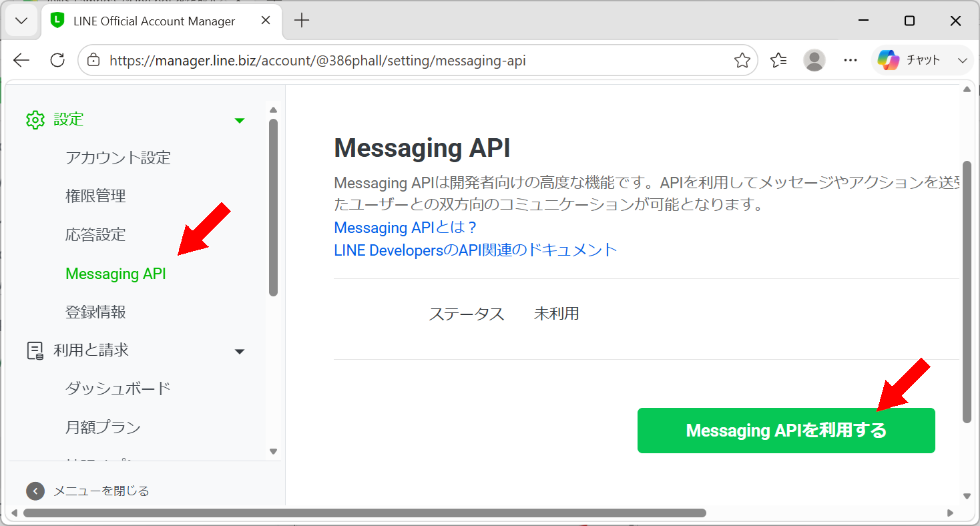
Task: Collapse the 利用と請求 section arrow
Action: (x=240, y=351)
